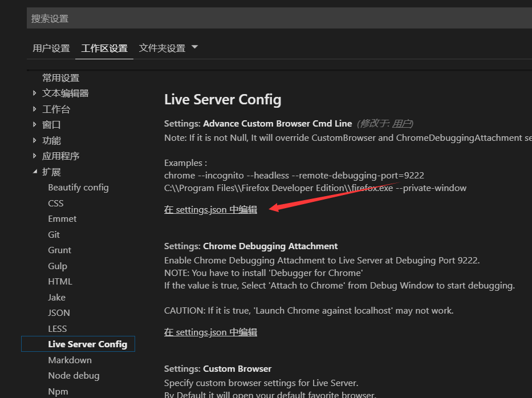Open Git extension settings

[x=54, y=234]
